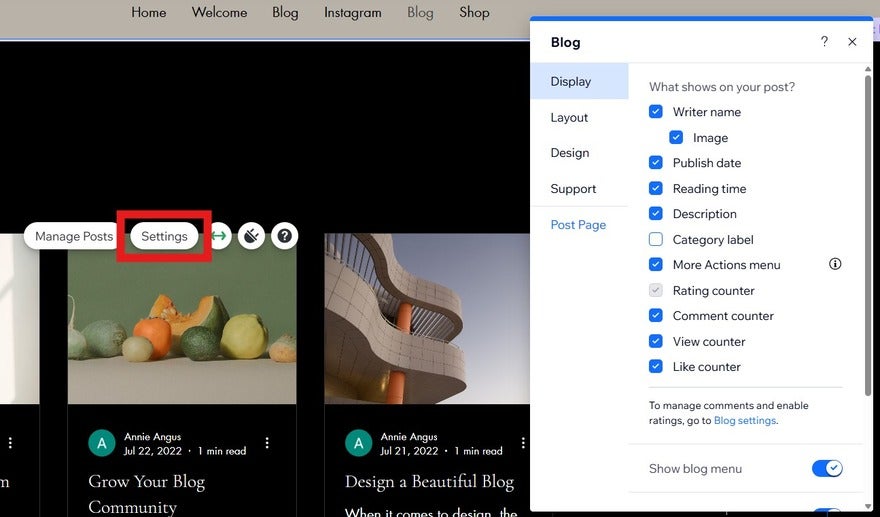Close the Blog settings panel
This screenshot has width=880, height=517.
[x=852, y=42]
